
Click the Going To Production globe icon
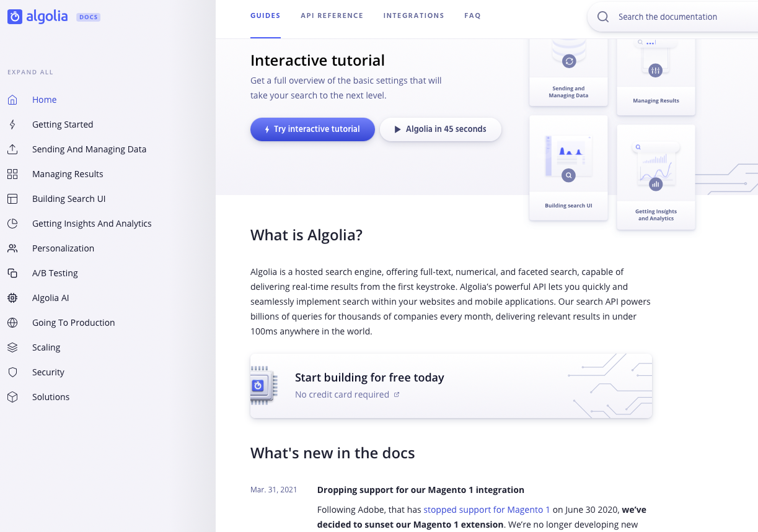tap(12, 323)
